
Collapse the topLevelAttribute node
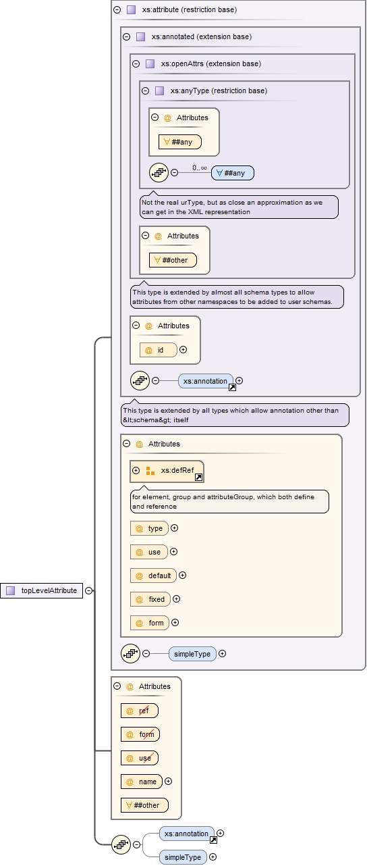pos(89,590)
